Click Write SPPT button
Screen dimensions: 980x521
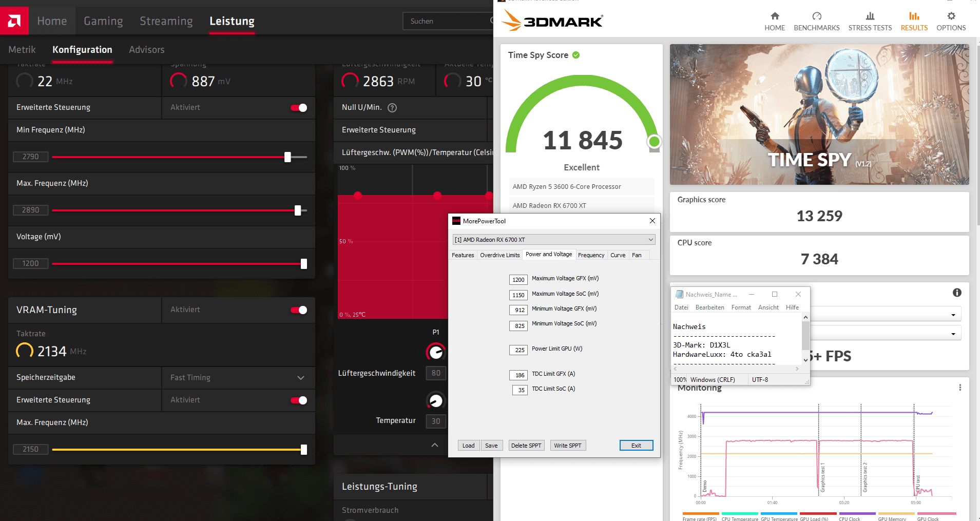[x=568, y=446]
